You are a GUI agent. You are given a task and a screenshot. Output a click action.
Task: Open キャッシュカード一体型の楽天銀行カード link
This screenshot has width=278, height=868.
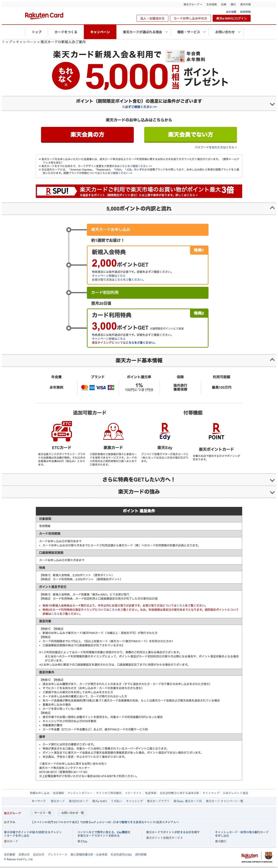point(242,834)
